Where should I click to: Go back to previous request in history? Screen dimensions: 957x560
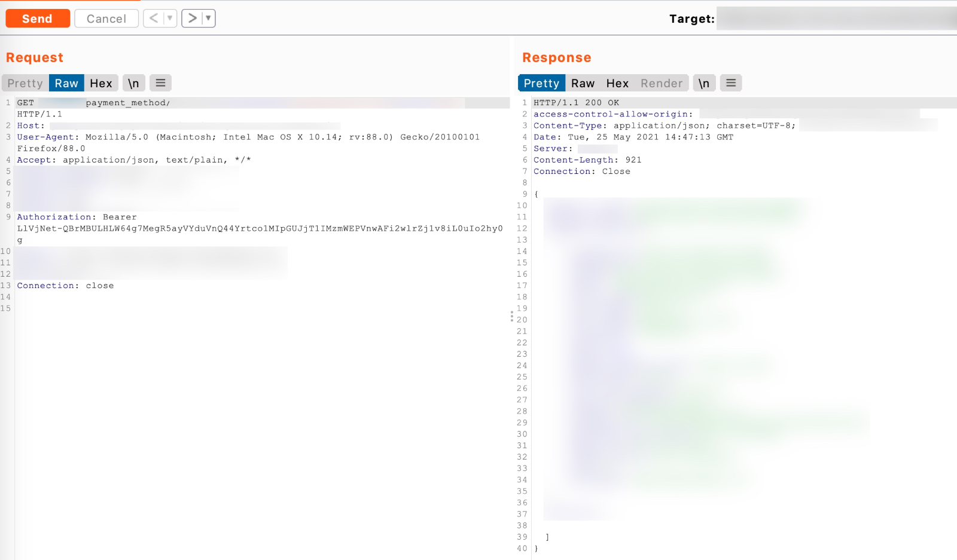pos(154,19)
